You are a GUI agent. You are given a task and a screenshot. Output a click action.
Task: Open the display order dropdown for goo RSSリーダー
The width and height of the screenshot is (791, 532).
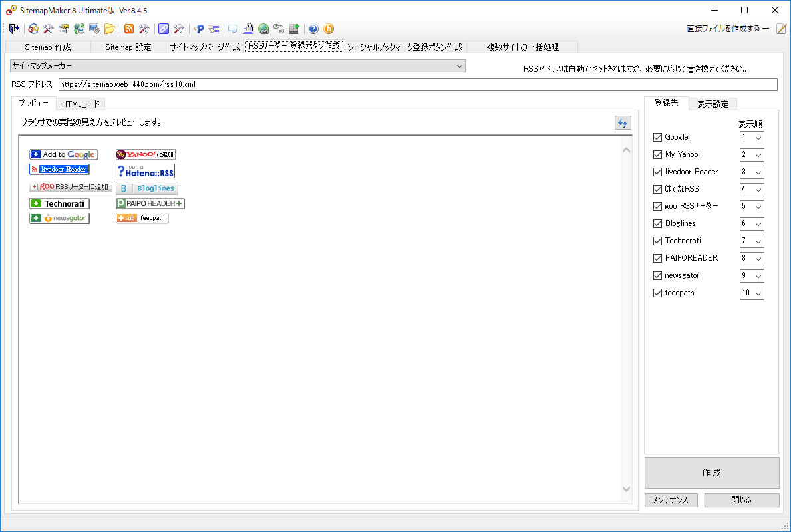[x=752, y=206]
